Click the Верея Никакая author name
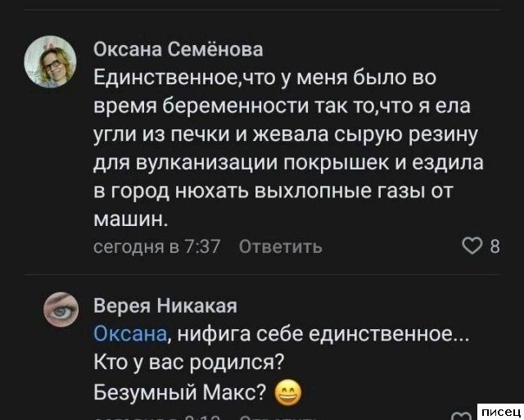524x420 pixels. tap(165, 306)
